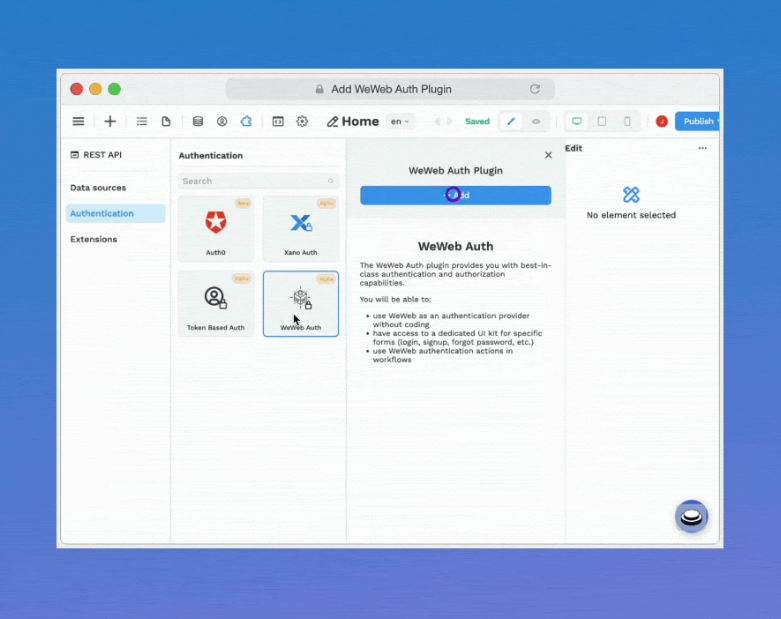The image size is (781, 619).
Task: Switch to edit mode pencil toggle
Action: [511, 121]
